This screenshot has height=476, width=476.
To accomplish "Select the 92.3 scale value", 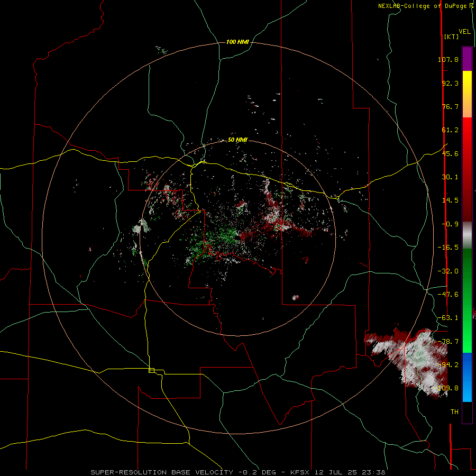I will click(450, 83).
